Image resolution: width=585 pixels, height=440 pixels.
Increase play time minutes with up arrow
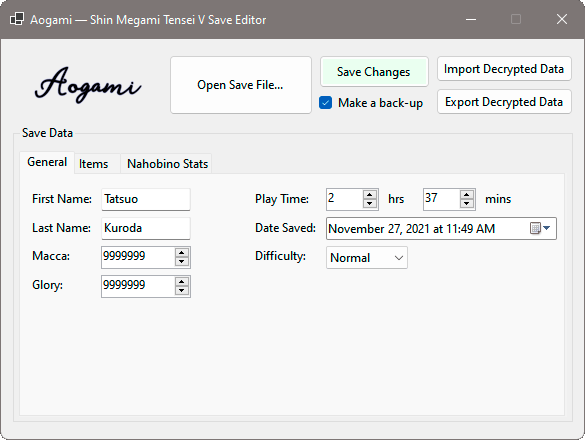[466, 195]
